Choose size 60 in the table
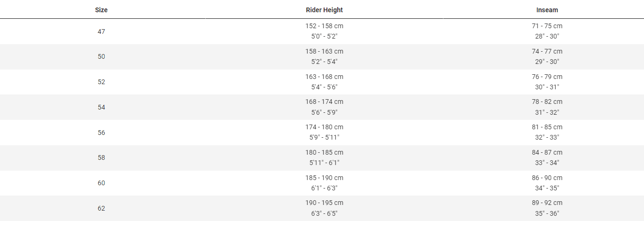 (x=101, y=183)
